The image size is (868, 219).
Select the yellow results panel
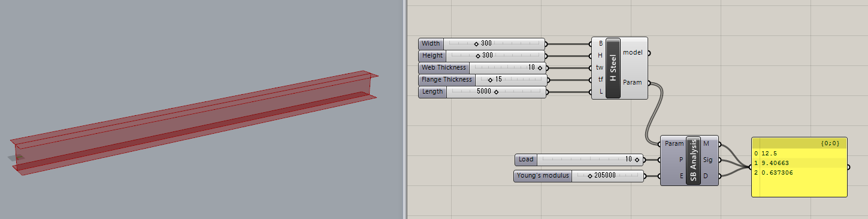tap(799, 167)
